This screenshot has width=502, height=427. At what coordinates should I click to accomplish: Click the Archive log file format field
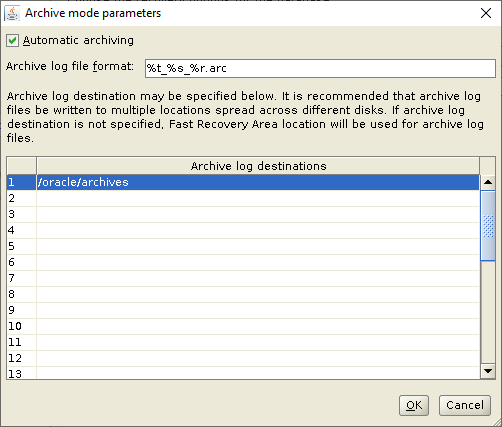point(320,68)
